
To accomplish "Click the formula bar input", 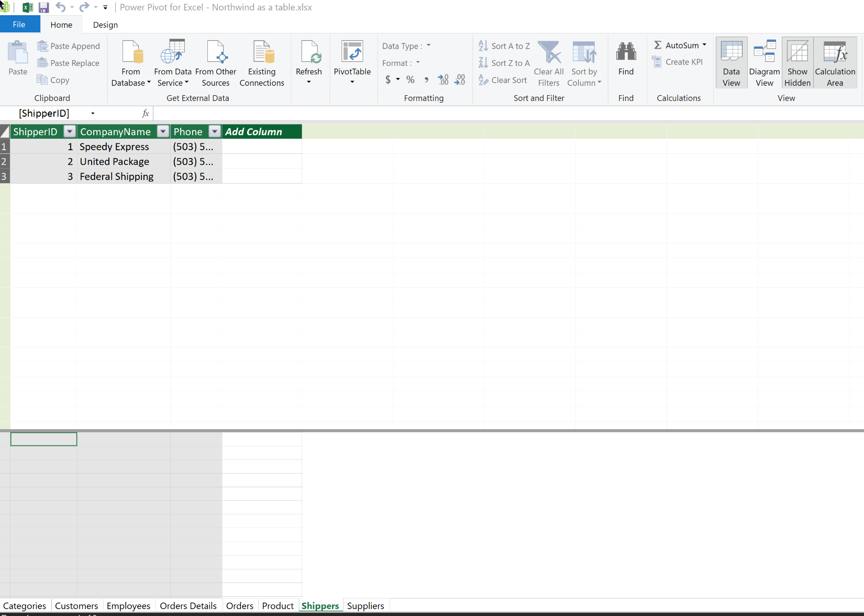I will click(x=508, y=113).
